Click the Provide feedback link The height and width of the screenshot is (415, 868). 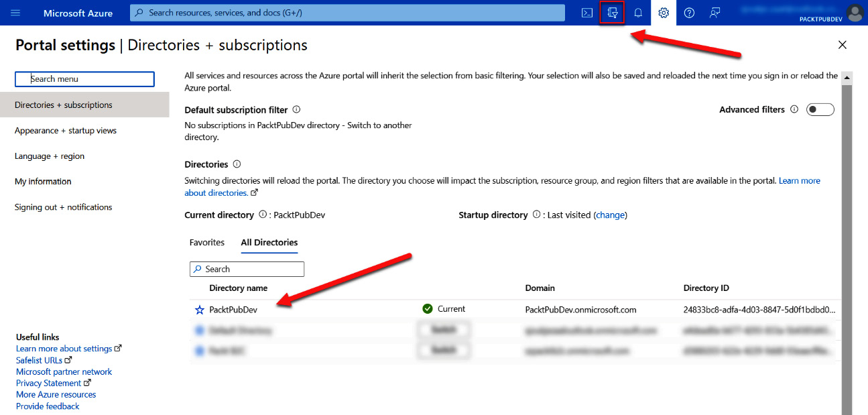[48, 406]
